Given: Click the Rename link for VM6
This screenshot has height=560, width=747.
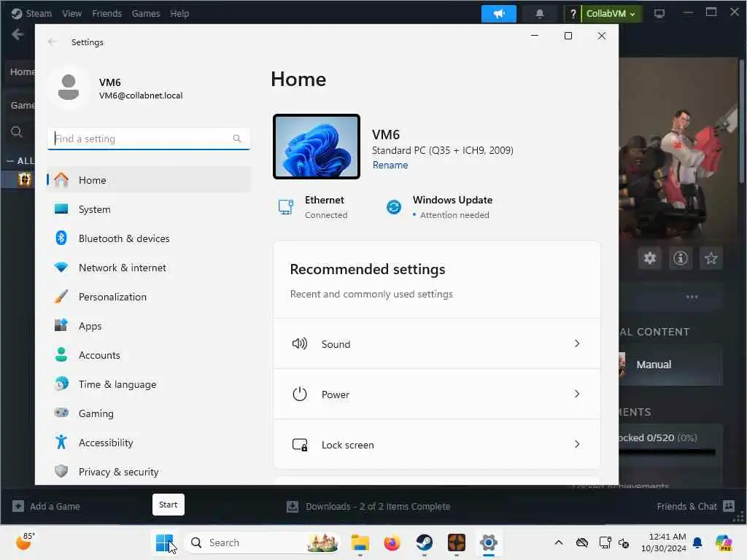Looking at the screenshot, I should click(x=390, y=166).
